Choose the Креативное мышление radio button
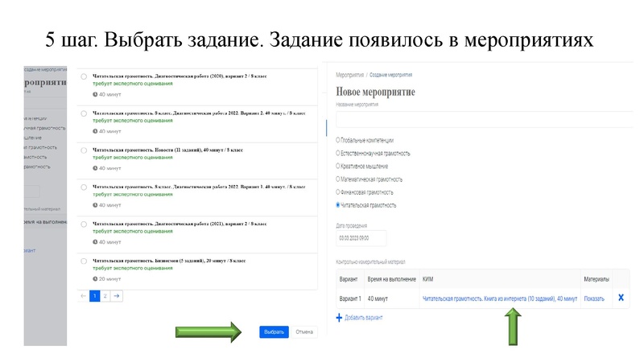 [x=338, y=166]
